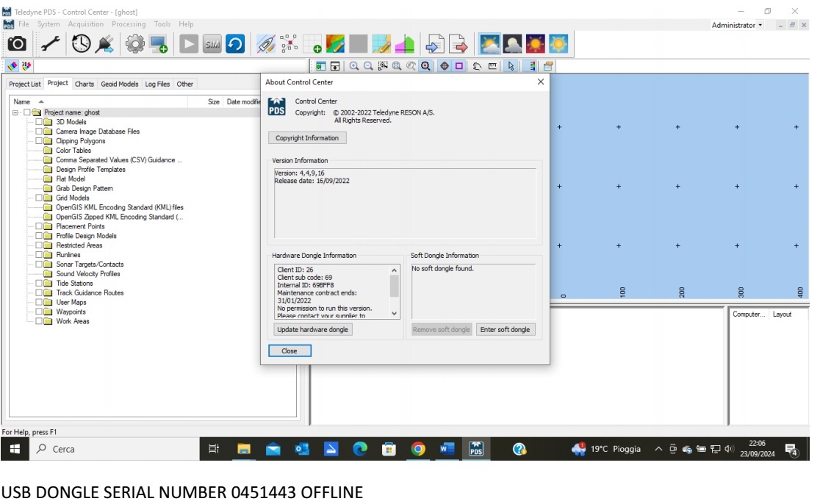Click the magnifier zoom in icon
The height and width of the screenshot is (504, 820).
pos(353,66)
